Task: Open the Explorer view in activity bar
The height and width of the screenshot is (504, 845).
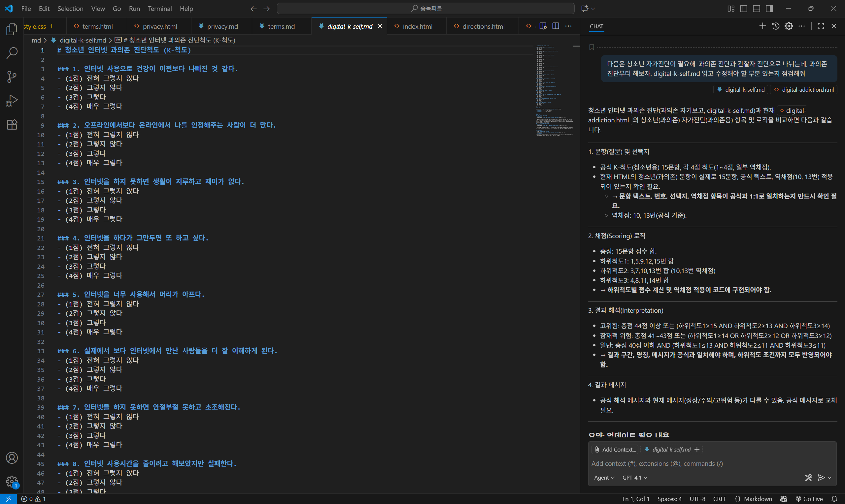Action: pyautogui.click(x=12, y=30)
